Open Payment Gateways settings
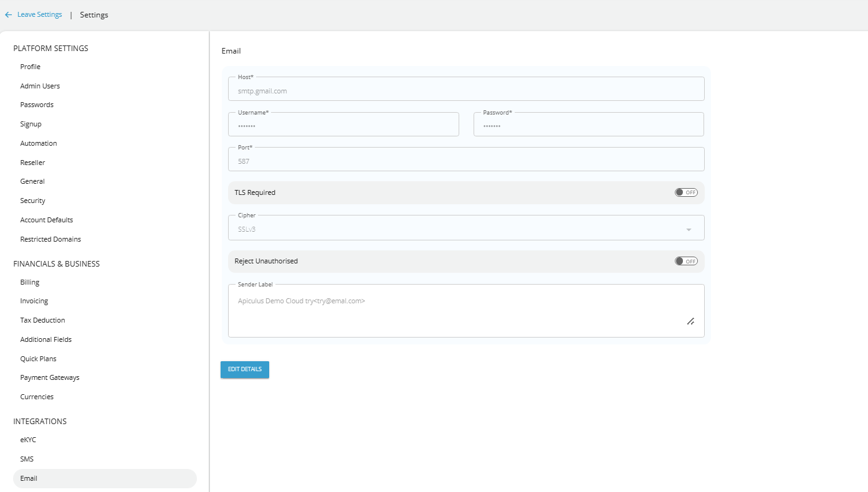The width and height of the screenshot is (868, 492). tap(50, 377)
